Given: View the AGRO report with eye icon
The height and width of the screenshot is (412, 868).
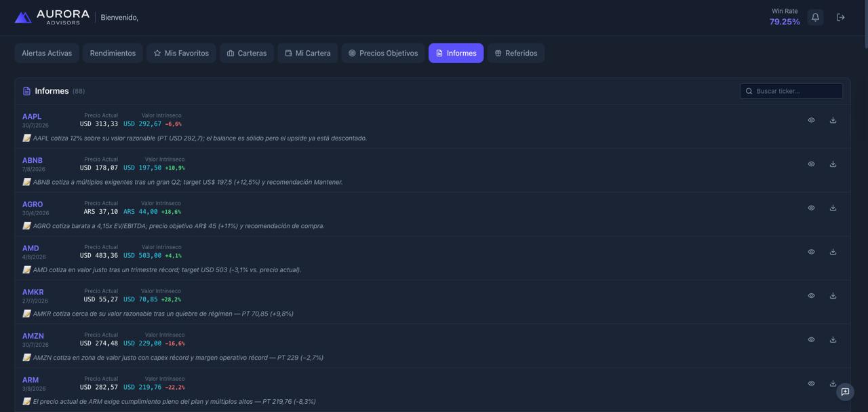Looking at the screenshot, I should (x=811, y=208).
